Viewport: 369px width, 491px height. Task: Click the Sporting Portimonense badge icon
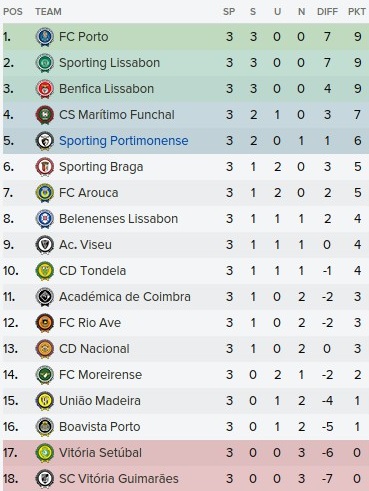click(45, 141)
